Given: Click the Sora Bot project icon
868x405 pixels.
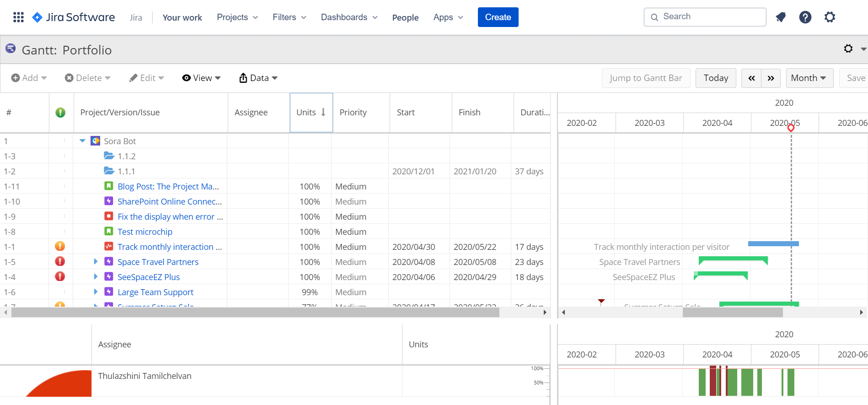Looking at the screenshot, I should [x=95, y=141].
